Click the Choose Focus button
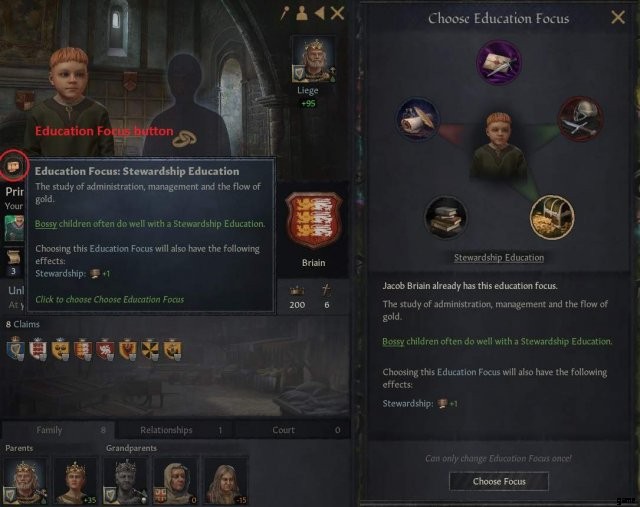The width and height of the screenshot is (640, 507). pyautogui.click(x=499, y=481)
